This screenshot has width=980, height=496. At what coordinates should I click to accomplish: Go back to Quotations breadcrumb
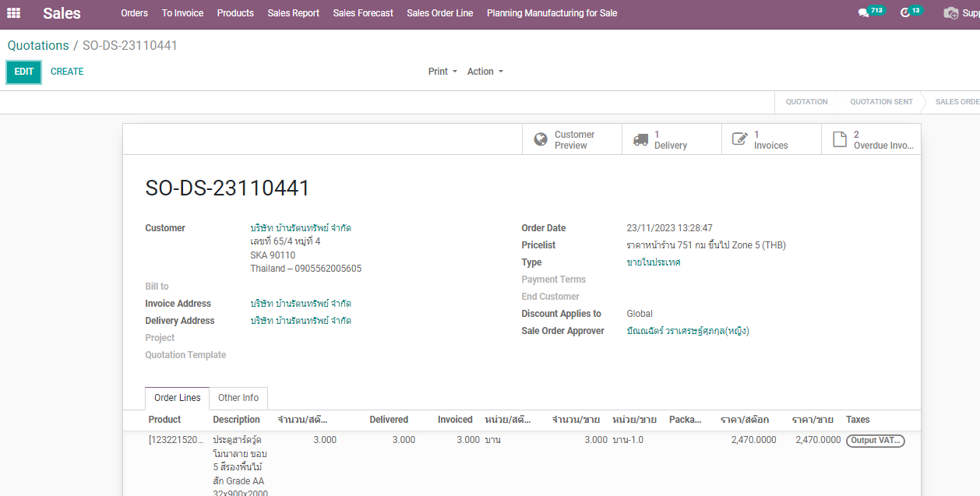tap(38, 46)
